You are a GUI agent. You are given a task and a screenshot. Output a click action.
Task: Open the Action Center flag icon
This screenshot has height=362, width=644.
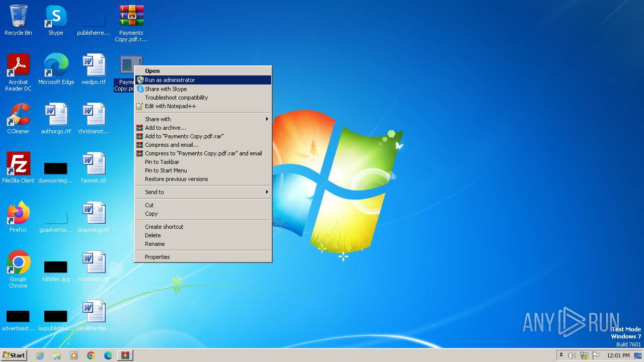coord(596,355)
